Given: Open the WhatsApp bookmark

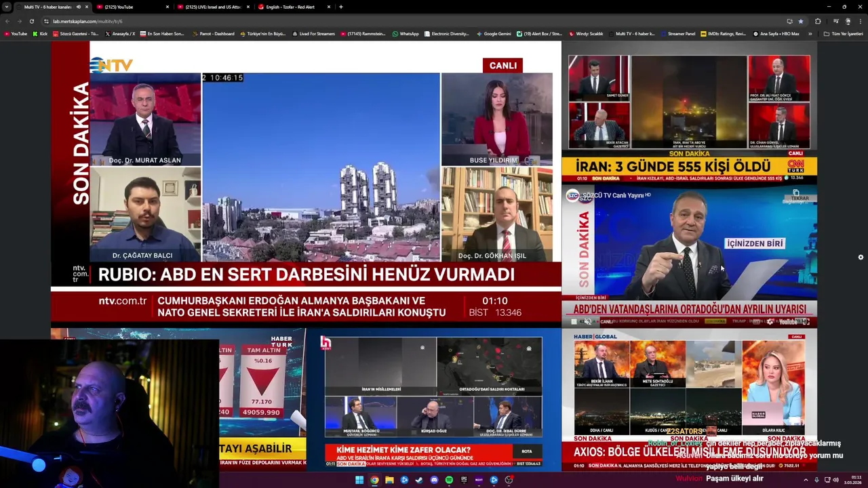Looking at the screenshot, I should [406, 33].
